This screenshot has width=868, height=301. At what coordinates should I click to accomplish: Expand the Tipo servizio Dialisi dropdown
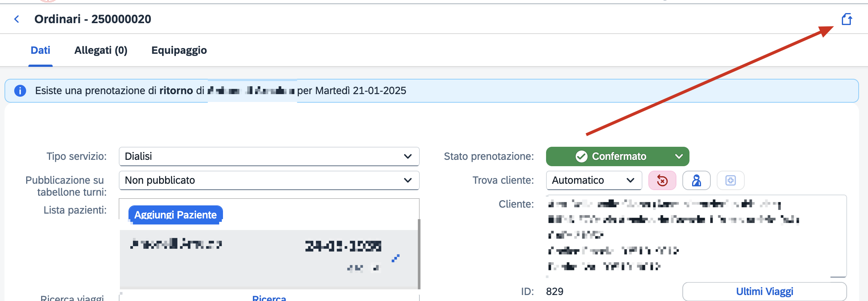(269, 156)
